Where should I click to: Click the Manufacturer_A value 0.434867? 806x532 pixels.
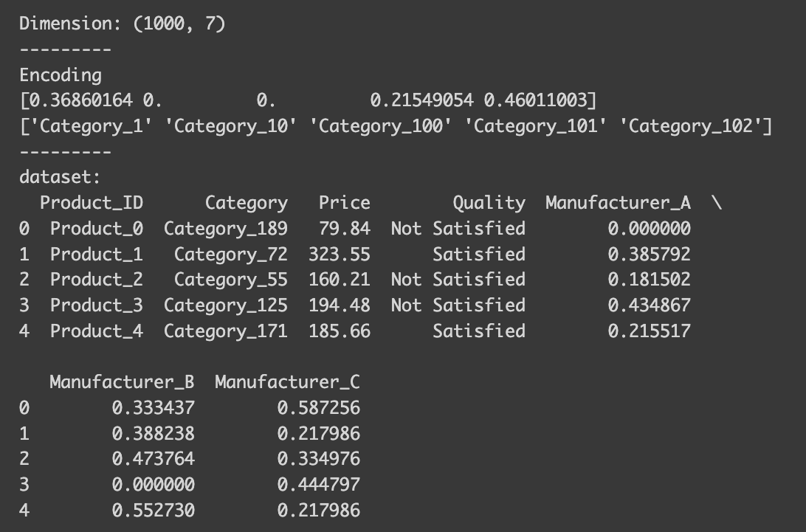pos(649,305)
